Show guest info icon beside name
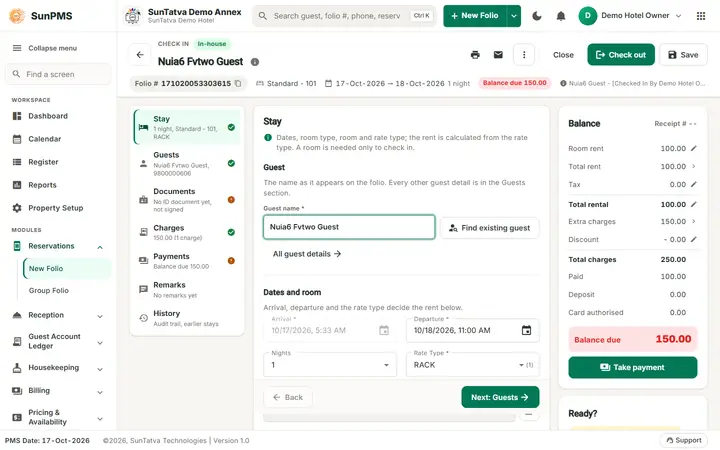 point(255,62)
